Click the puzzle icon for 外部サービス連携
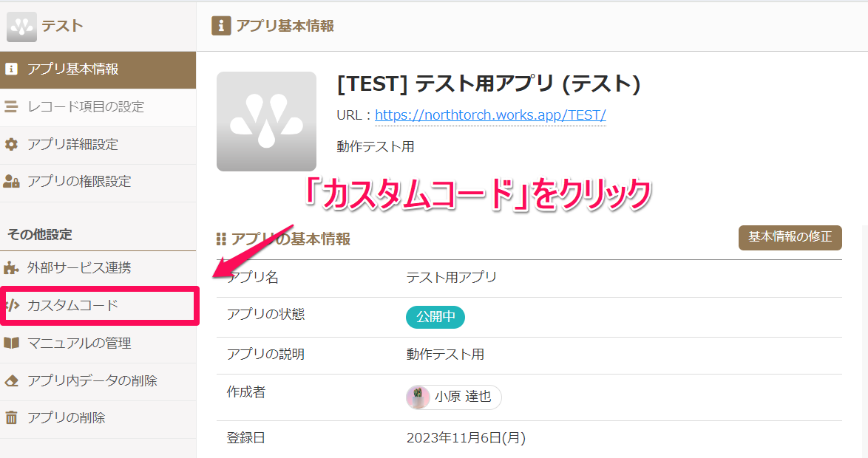This screenshot has width=868, height=458. 11,267
